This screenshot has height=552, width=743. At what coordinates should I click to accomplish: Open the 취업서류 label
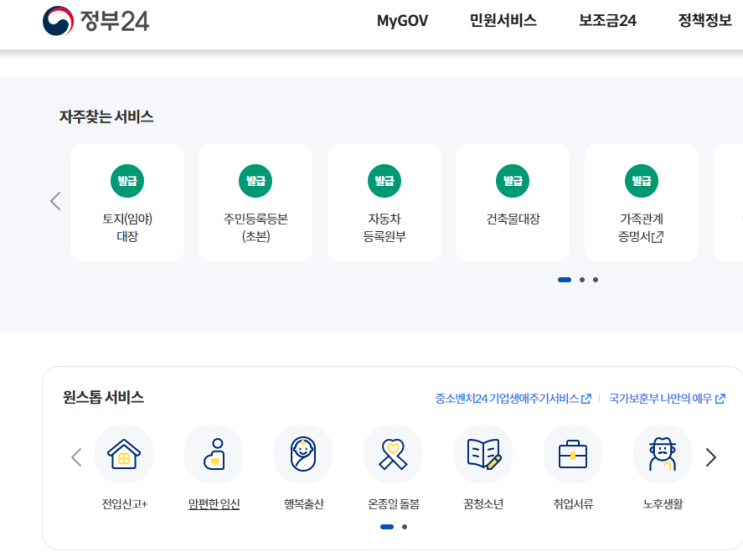pyautogui.click(x=573, y=504)
